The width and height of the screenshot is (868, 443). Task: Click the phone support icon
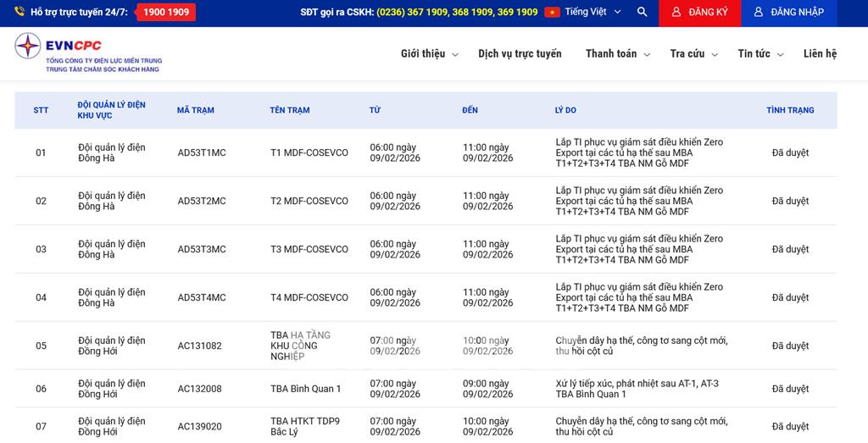pos(19,13)
